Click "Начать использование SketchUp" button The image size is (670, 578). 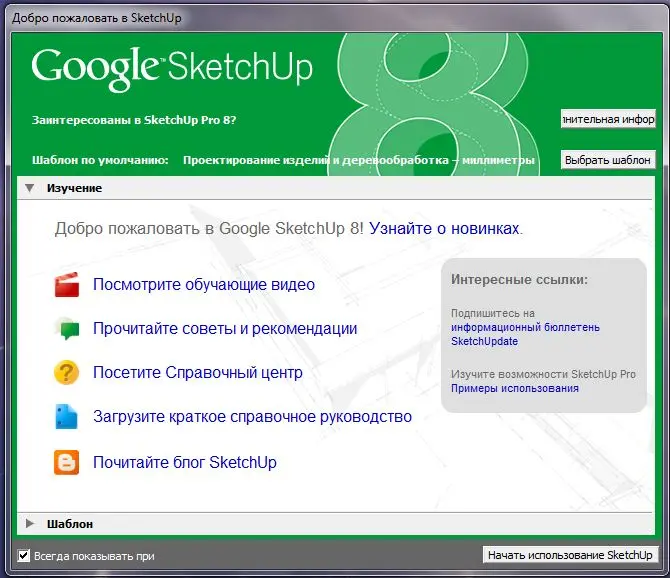coord(570,555)
